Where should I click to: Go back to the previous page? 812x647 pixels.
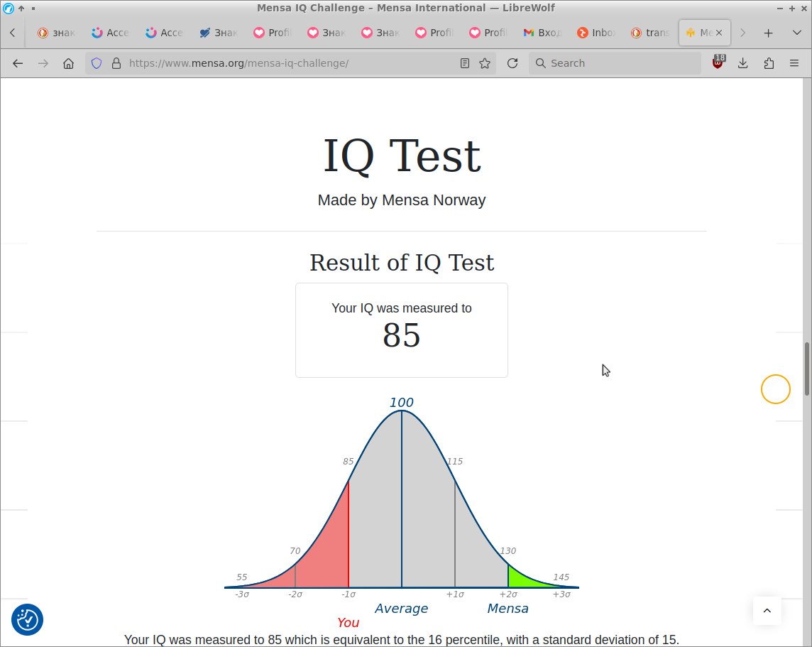tap(18, 63)
